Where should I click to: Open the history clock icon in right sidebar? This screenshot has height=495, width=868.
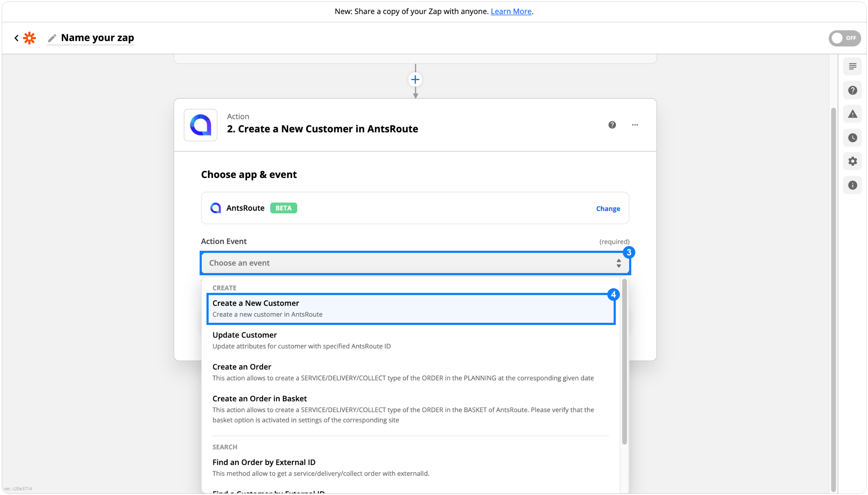[x=852, y=138]
